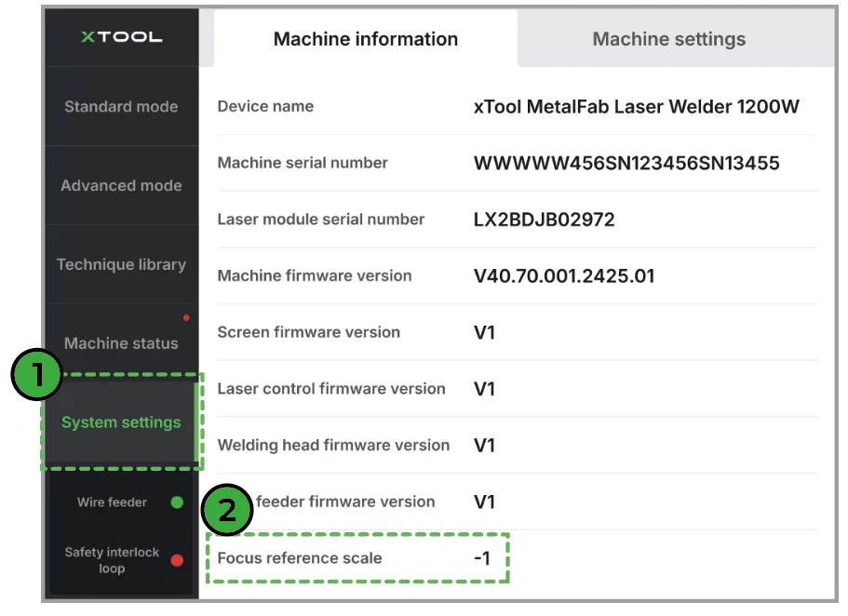Click the xTool logo
Image resolution: width=848 pixels, height=616 pixels.
click(121, 37)
